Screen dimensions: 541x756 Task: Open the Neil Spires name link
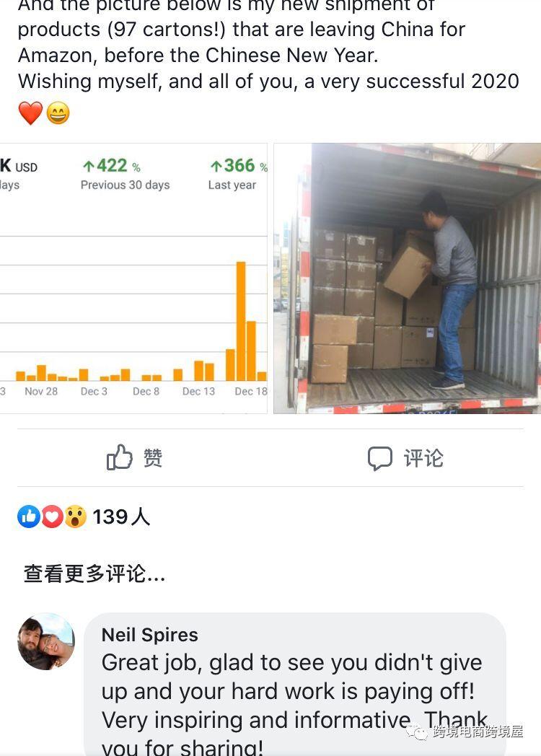click(149, 635)
